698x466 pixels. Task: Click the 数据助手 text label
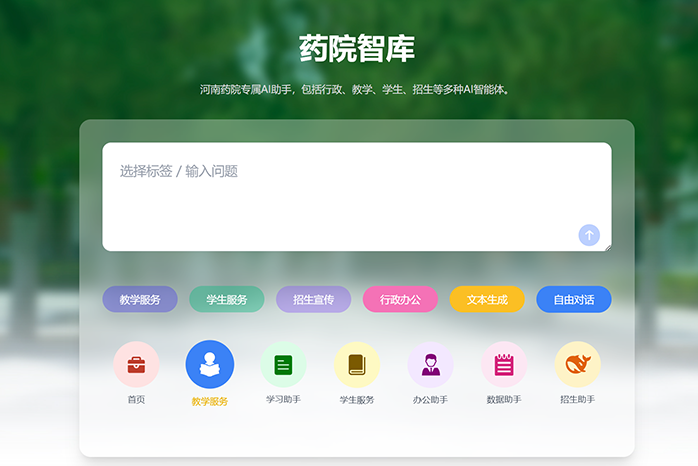coord(504,400)
